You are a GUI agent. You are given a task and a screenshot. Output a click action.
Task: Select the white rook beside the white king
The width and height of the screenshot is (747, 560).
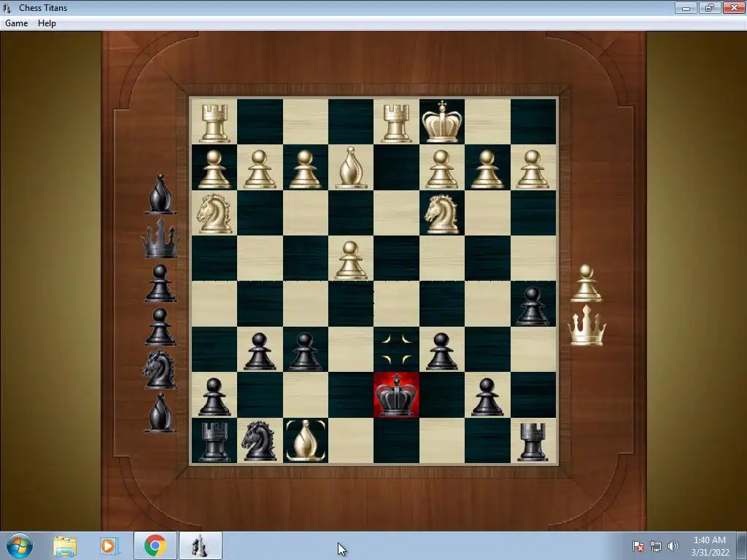396,123
